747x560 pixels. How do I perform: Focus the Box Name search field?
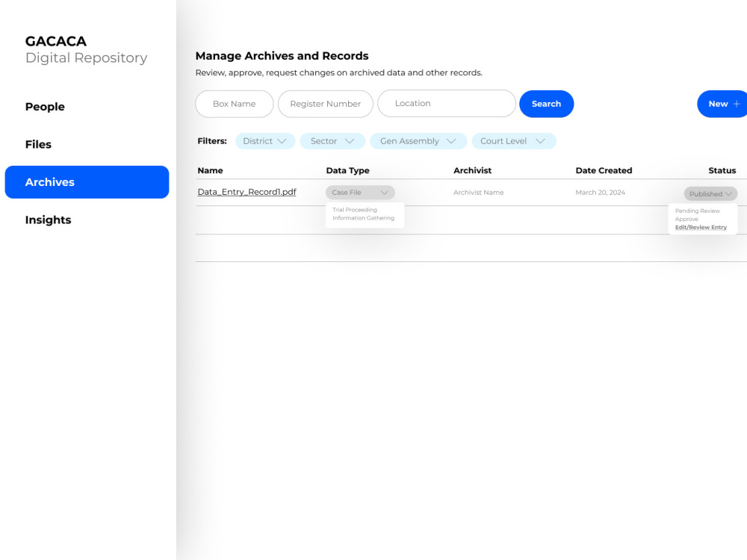tap(235, 104)
